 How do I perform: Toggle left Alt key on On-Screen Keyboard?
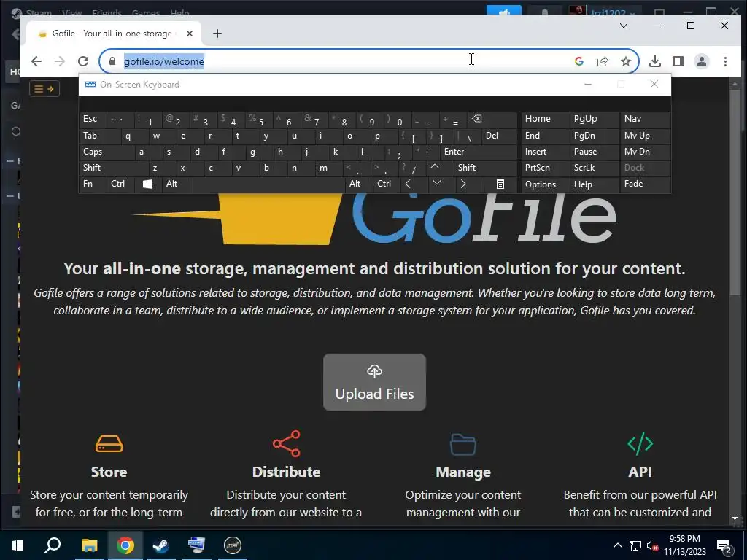(176, 184)
